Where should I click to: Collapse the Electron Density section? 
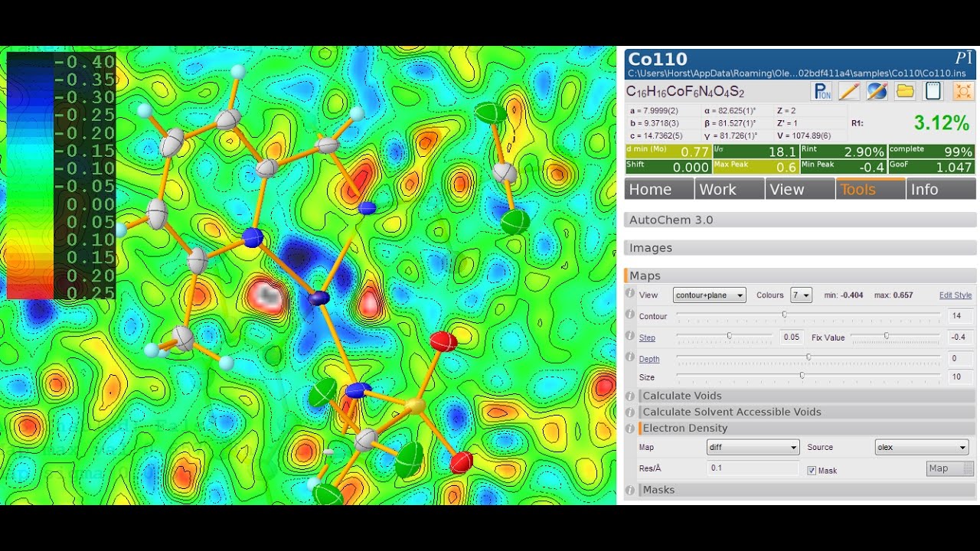[808, 428]
